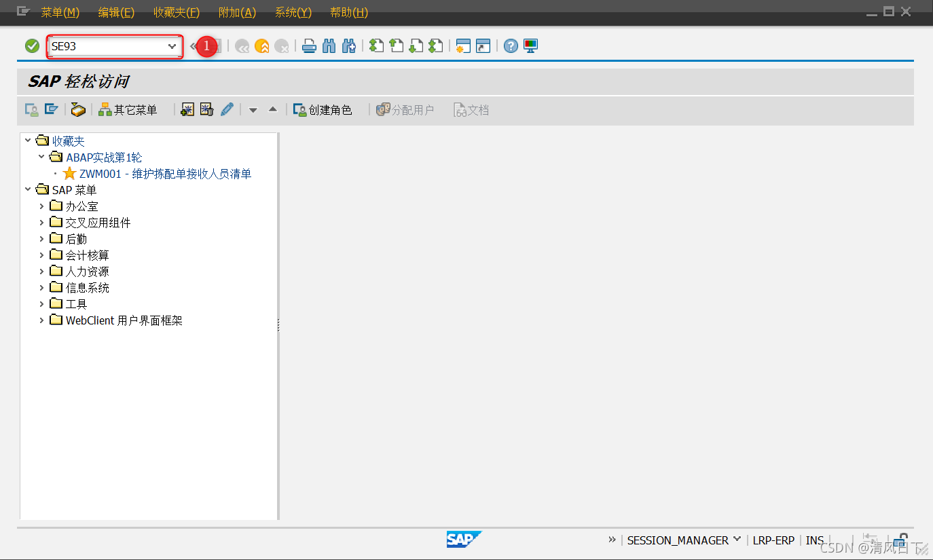Expand status bar with » arrow
This screenshot has width=933, height=560.
click(x=612, y=540)
